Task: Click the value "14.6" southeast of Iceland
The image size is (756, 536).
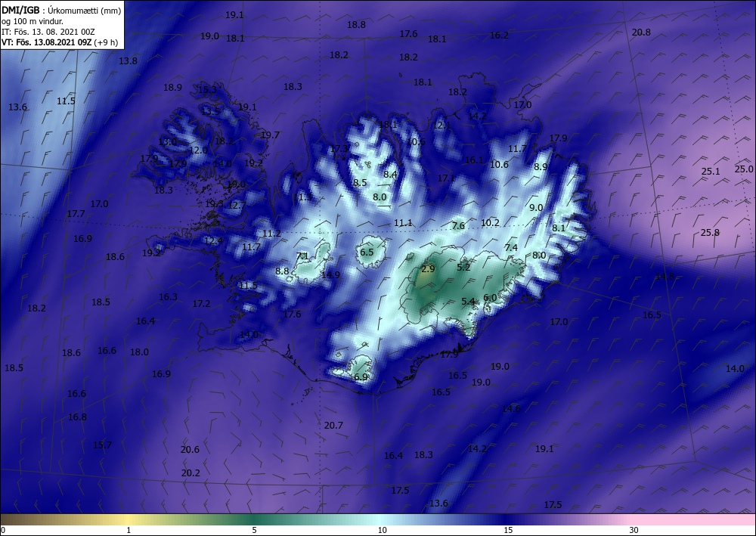Action: (512, 409)
